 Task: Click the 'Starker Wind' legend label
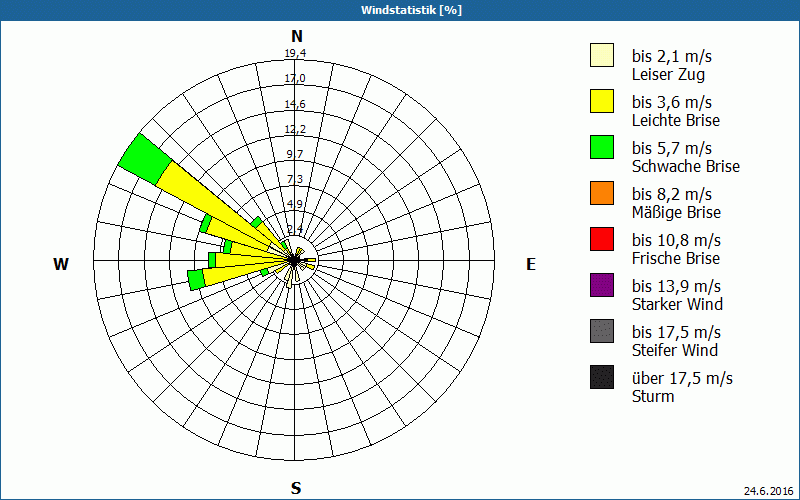(x=678, y=304)
